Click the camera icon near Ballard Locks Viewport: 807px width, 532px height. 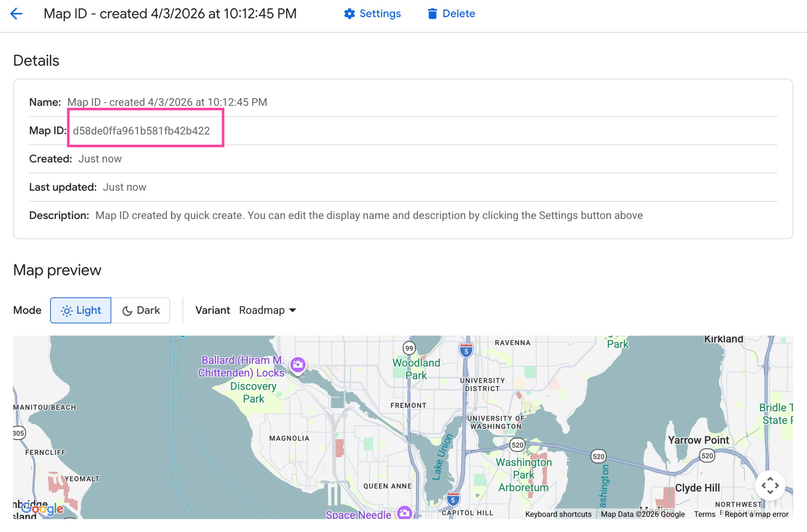pos(298,364)
